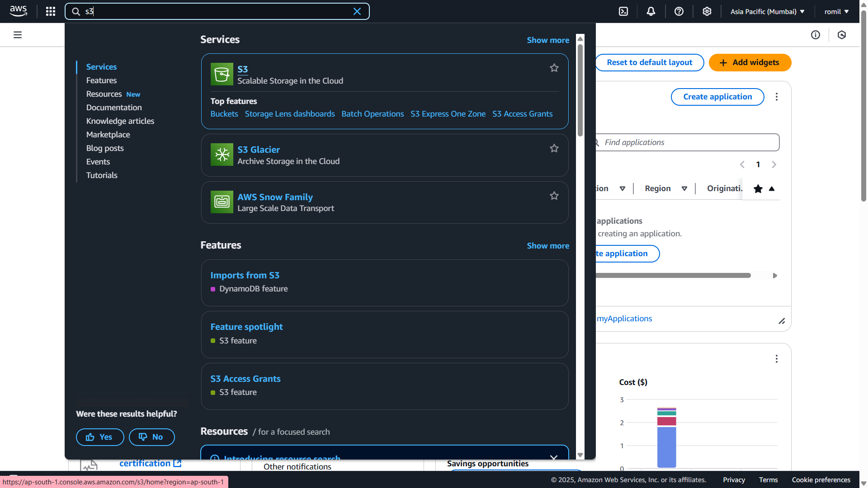Clear the search box with the X
The image size is (868, 488).
[x=357, y=11]
